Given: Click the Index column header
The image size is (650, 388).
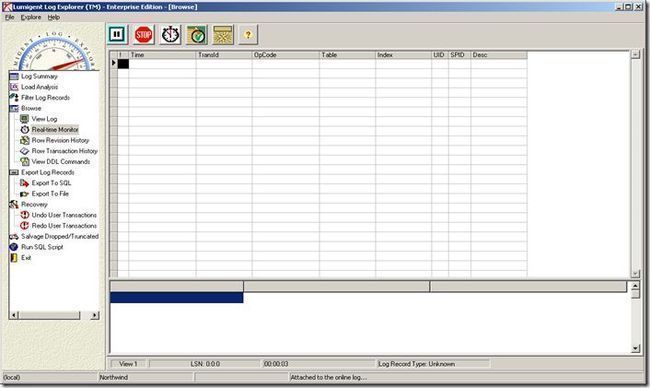Looking at the screenshot, I should click(x=403, y=55).
